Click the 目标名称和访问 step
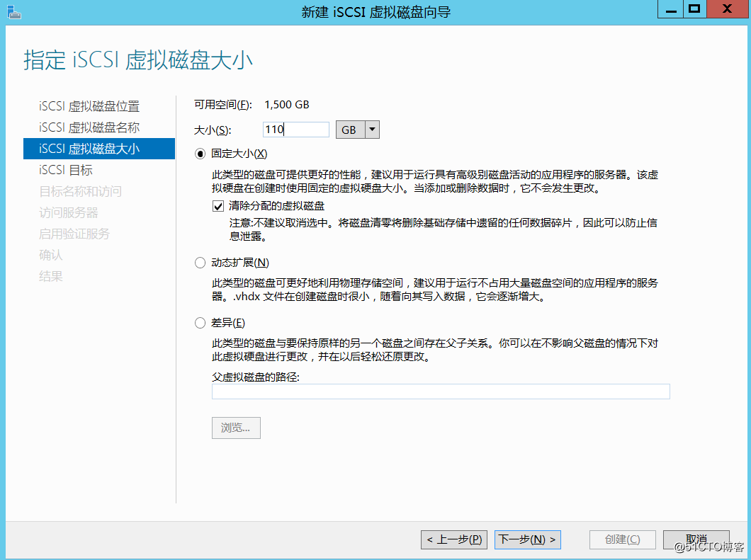751x560 pixels. (80, 191)
